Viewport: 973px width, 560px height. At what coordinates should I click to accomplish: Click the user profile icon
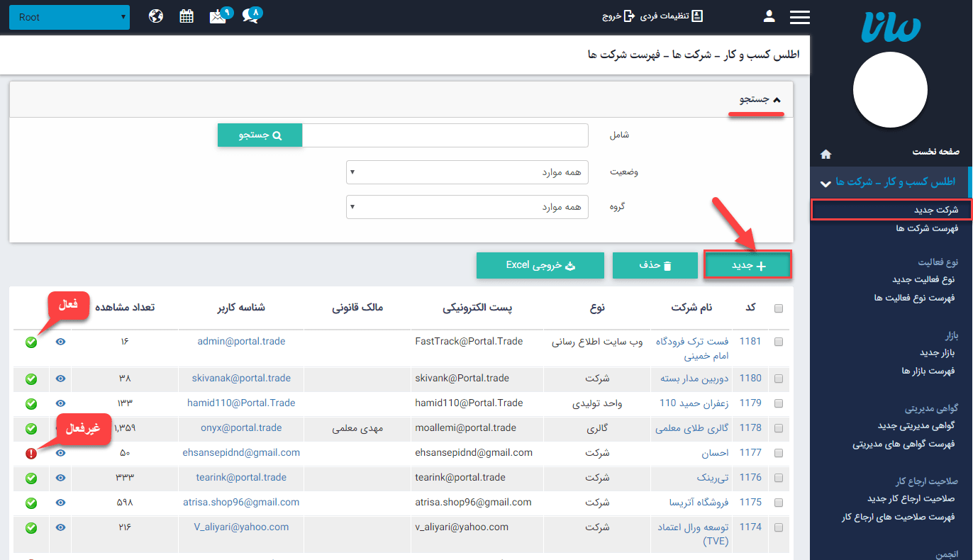(x=769, y=16)
